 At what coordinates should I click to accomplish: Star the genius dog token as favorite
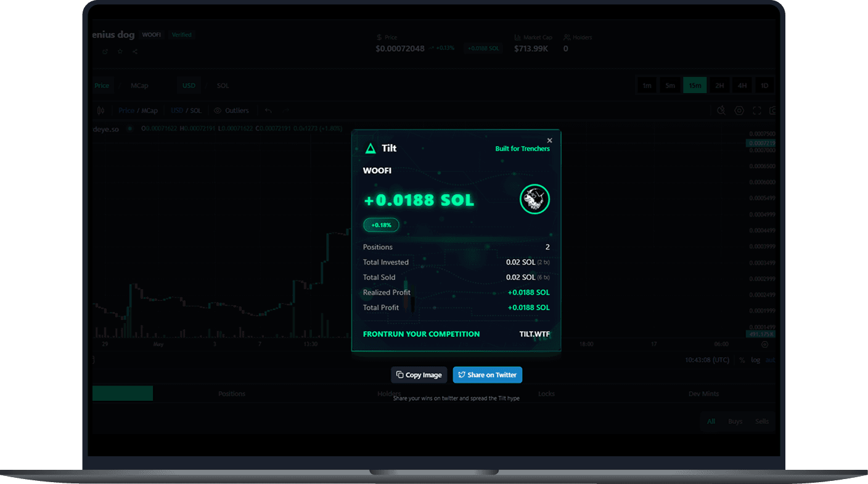point(120,52)
